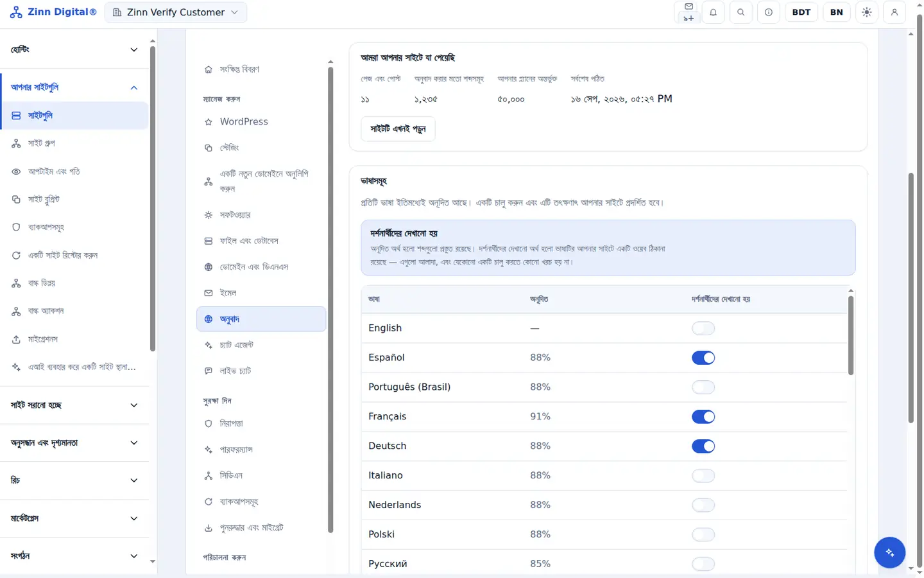Viewport: 924px width, 578px height.
Task: Open the user account icon
Action: click(894, 12)
